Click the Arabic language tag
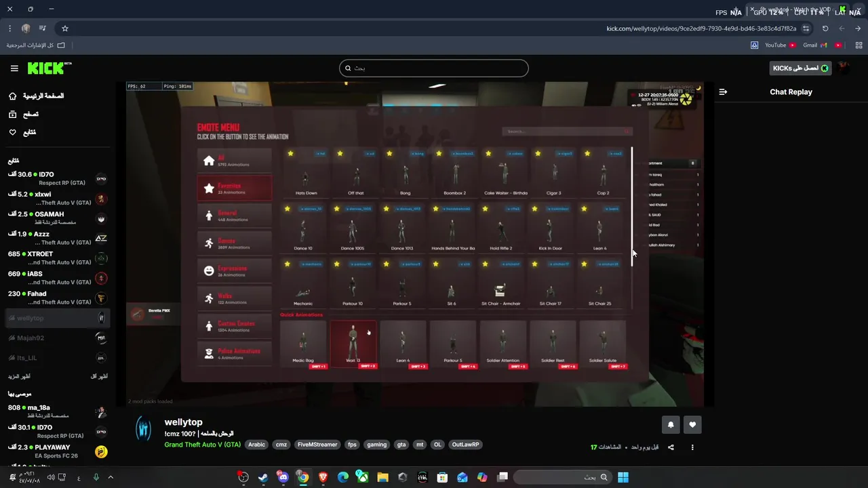868x488 pixels. pos(256,445)
